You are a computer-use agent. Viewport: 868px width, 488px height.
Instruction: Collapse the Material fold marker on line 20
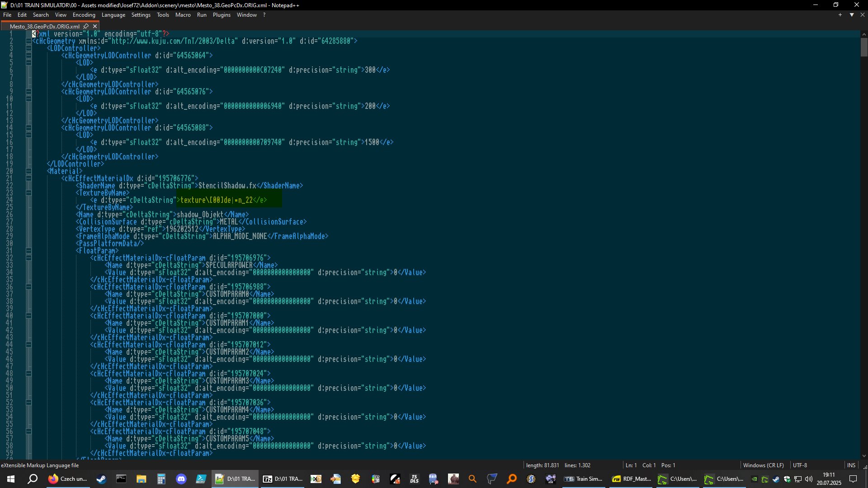pos(28,171)
